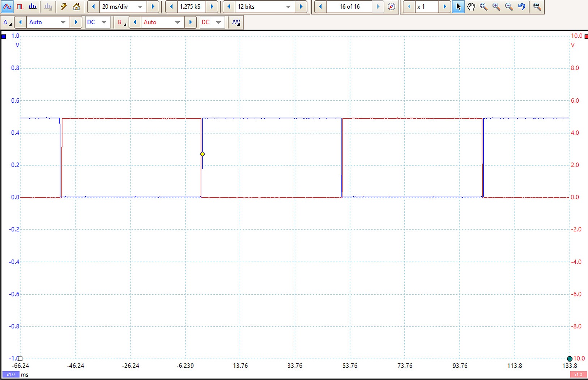This screenshot has width=588, height=380.
Task: Switch to Persistence Mode
Action: tap(20, 7)
